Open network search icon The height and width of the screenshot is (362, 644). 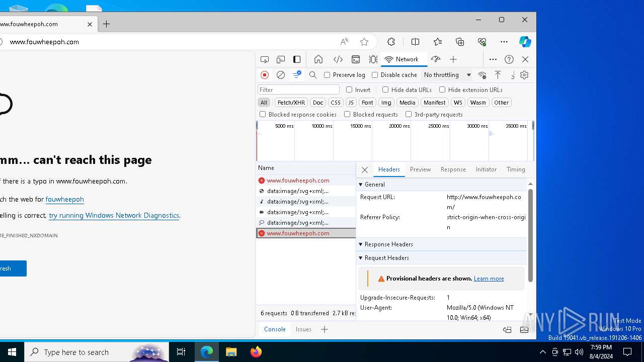point(313,75)
